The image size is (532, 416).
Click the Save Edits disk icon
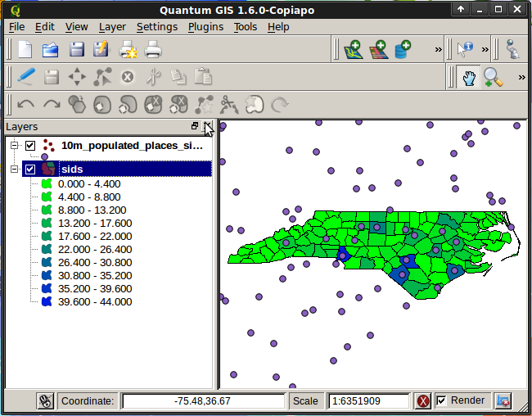(52, 77)
